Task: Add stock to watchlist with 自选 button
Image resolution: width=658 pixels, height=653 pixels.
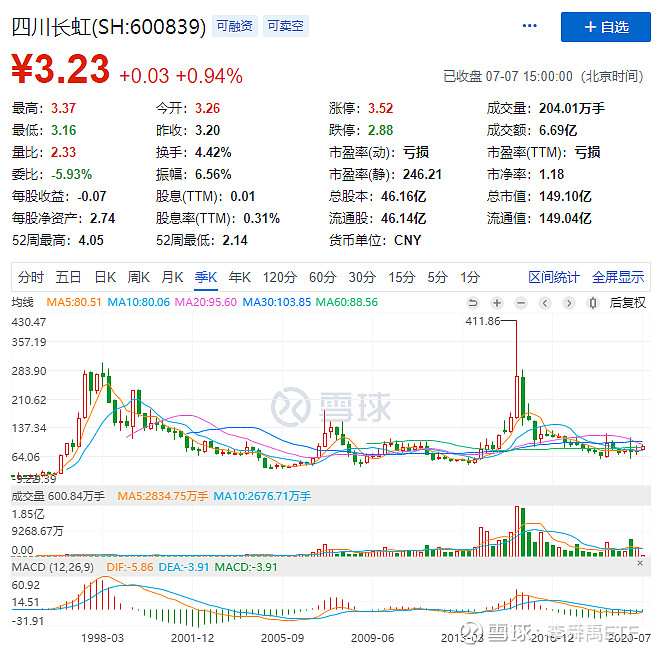Action: pos(606,27)
